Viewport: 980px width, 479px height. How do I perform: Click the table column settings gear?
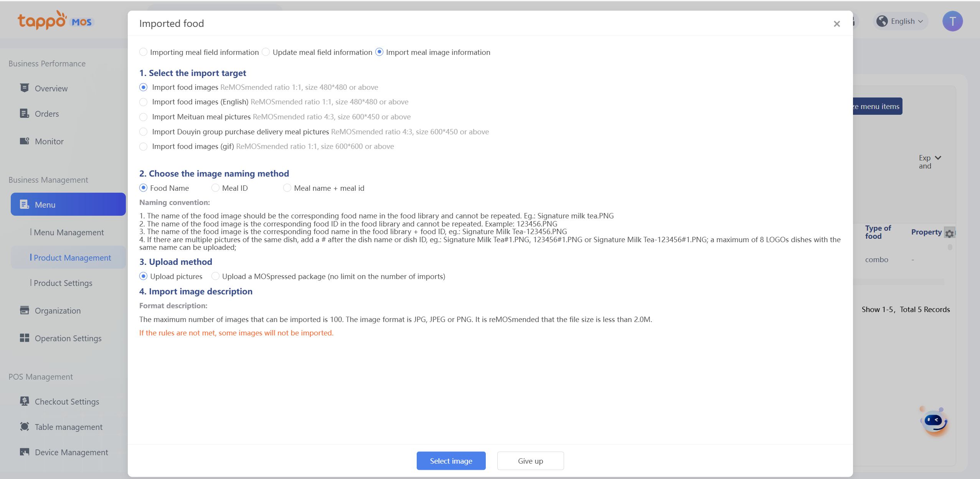coord(949,233)
